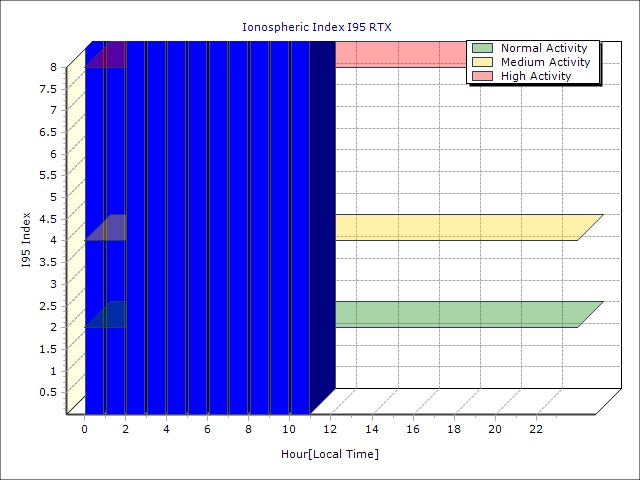Click x-axis label 22
Viewport: 640px width, 480px height.
pyautogui.click(x=536, y=429)
